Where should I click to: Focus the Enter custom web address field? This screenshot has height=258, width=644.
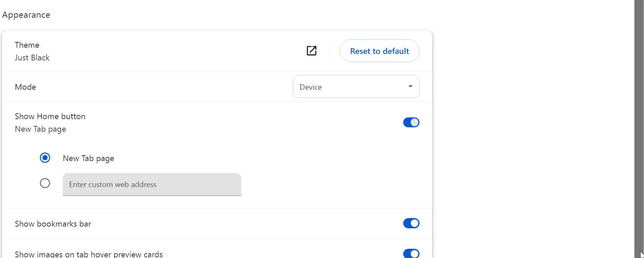click(152, 185)
